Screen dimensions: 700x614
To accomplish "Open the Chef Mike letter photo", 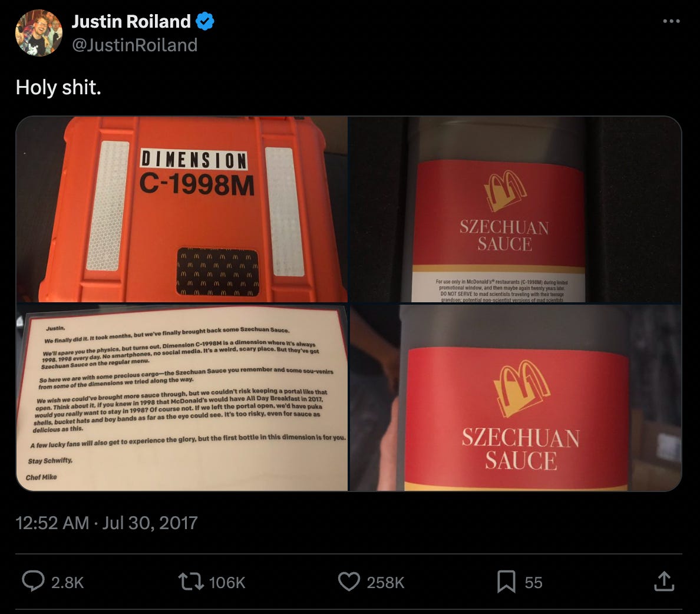I will [x=181, y=397].
